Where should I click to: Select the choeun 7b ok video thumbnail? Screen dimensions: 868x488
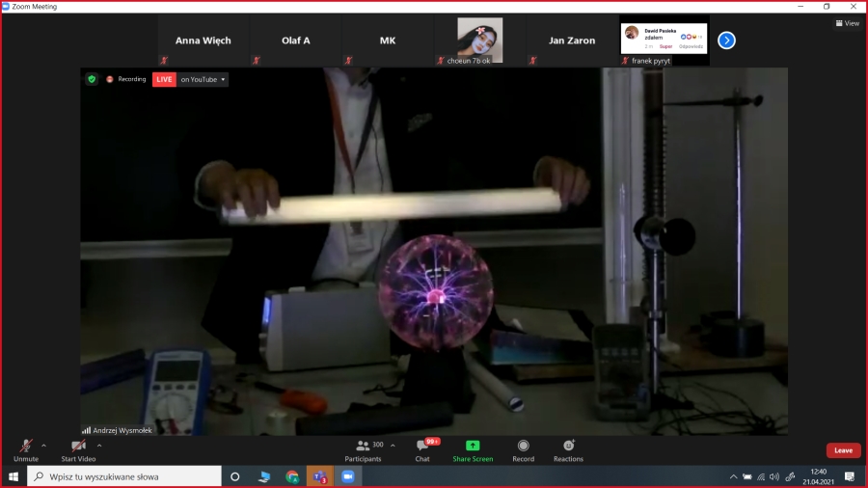click(x=479, y=40)
